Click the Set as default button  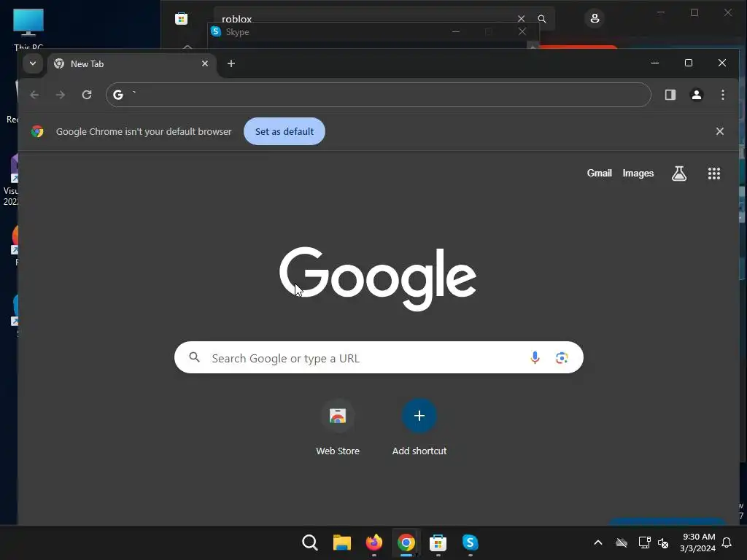pos(285,131)
